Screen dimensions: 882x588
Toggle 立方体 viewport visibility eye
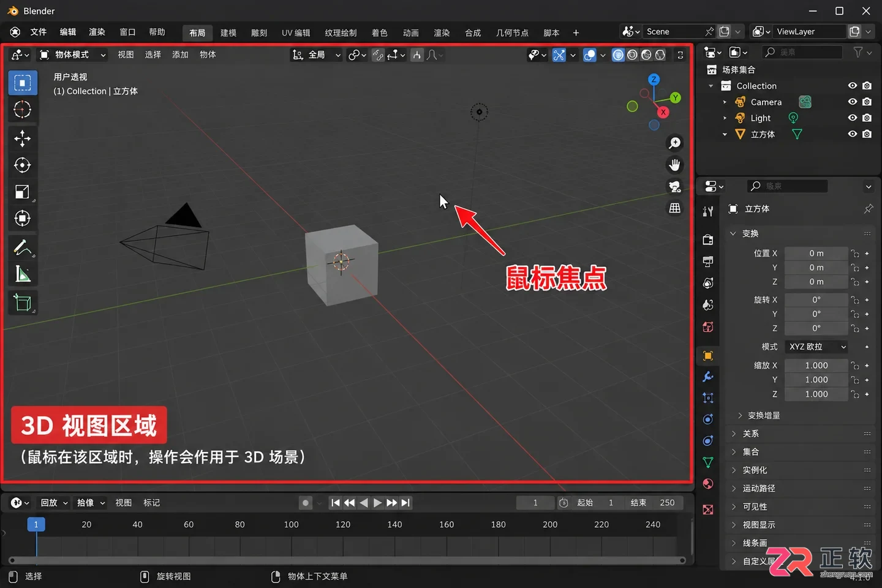[852, 134]
